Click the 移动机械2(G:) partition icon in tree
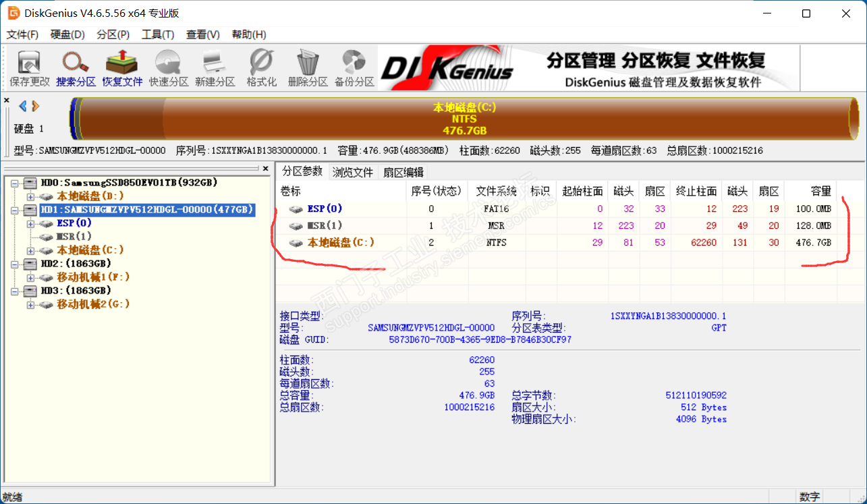This screenshot has width=867, height=504. click(47, 304)
